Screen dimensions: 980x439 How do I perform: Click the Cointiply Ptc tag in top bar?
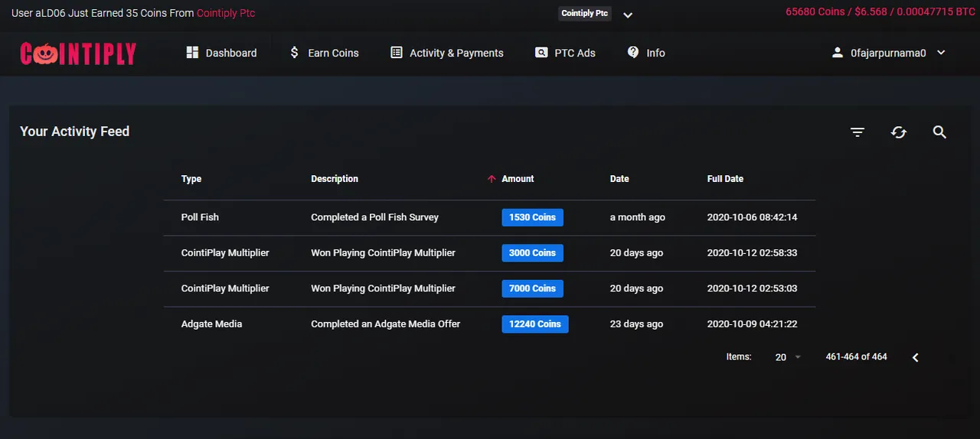pos(585,13)
